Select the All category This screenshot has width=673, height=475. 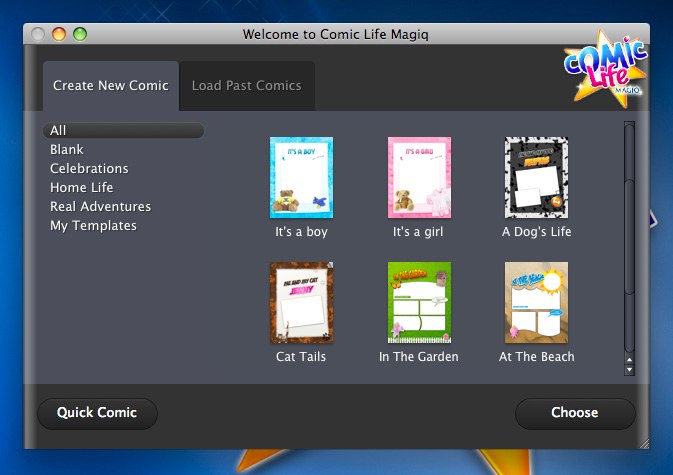(123, 130)
